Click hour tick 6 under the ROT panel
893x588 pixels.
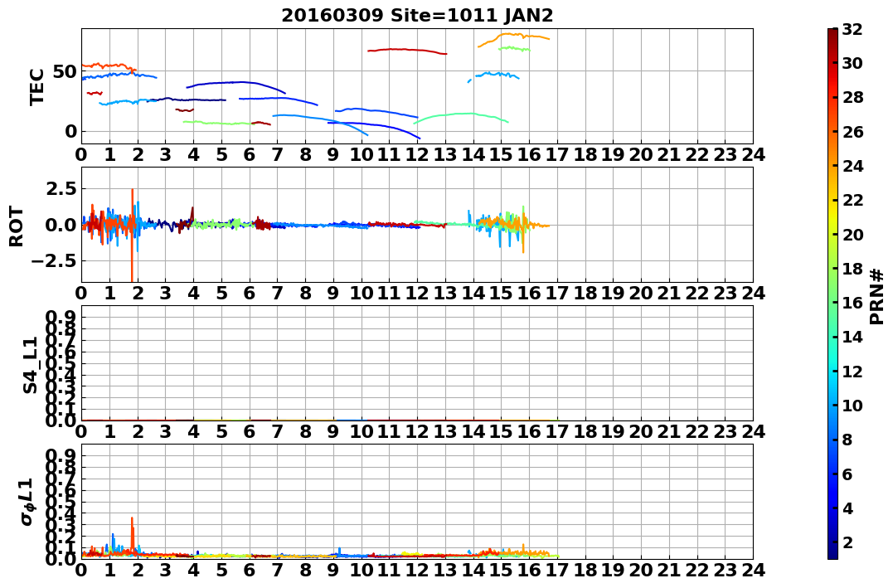250,293
